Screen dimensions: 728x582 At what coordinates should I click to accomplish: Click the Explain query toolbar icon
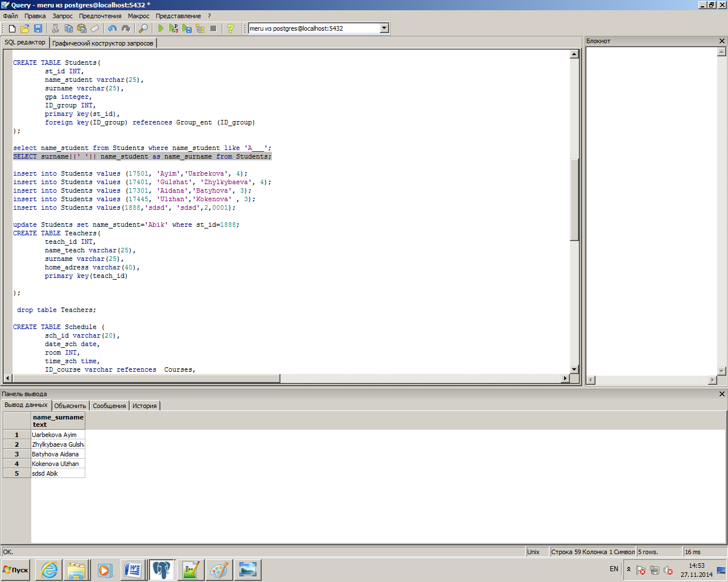coord(200,28)
